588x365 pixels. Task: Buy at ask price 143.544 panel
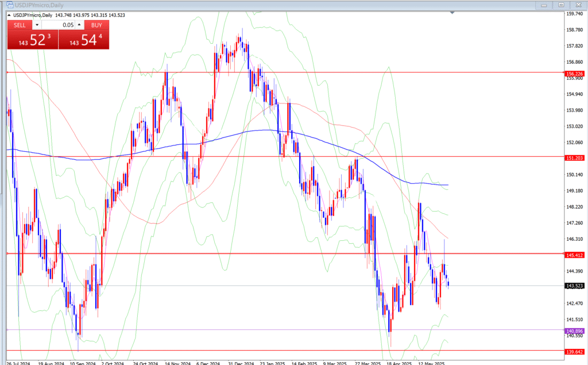[84, 40]
